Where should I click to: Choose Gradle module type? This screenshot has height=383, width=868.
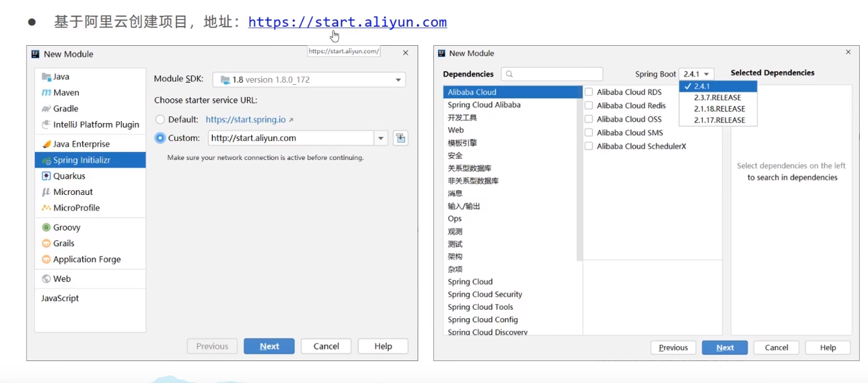90,108
